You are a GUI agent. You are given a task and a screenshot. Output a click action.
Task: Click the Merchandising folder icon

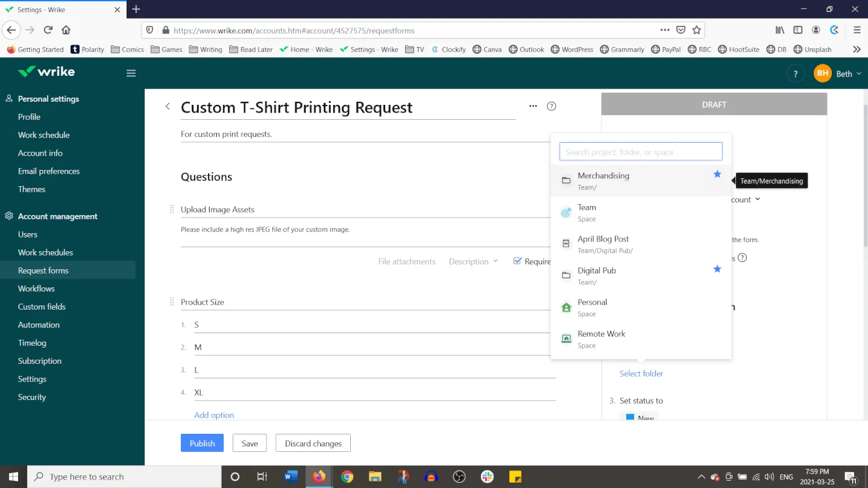[x=566, y=181]
